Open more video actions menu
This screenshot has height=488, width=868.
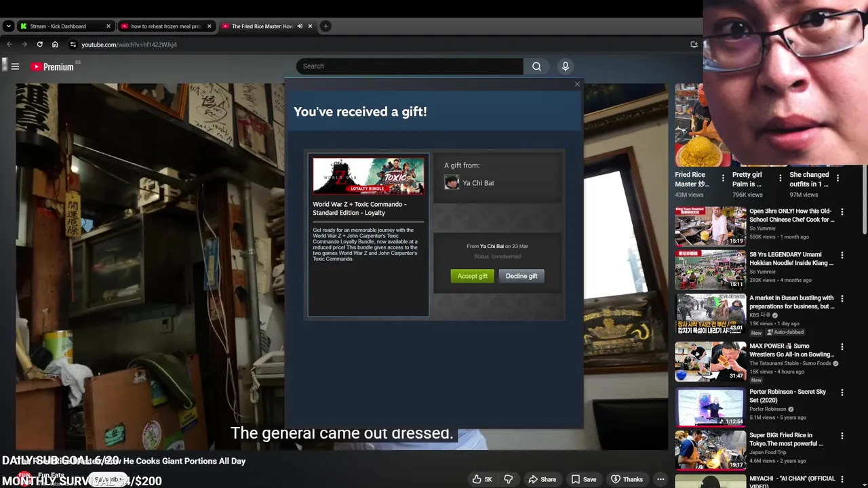660,479
